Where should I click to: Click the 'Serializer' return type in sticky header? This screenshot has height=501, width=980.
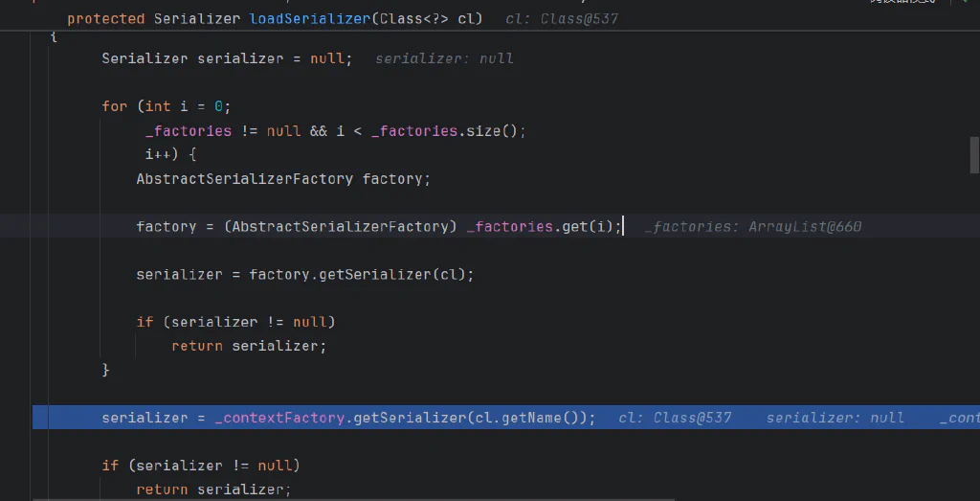[x=197, y=19]
